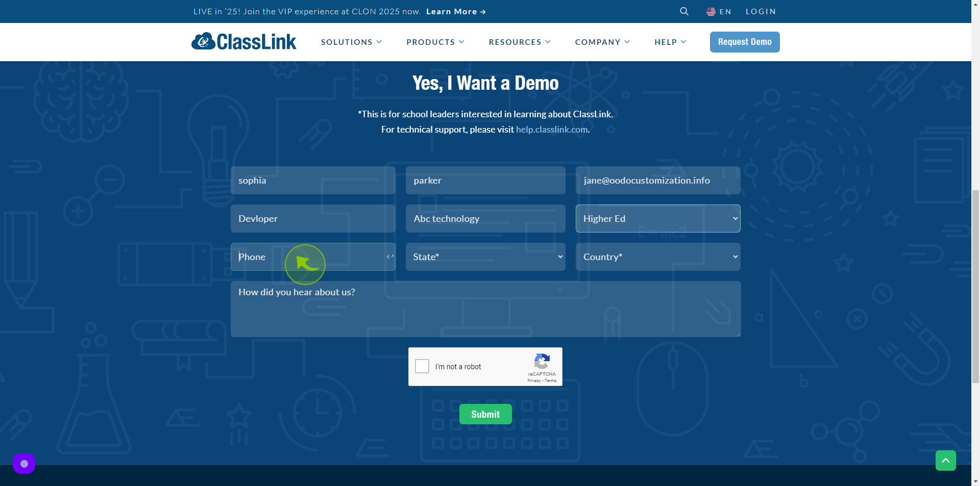Click the last name field containing parker
Image resolution: width=980 pixels, height=486 pixels.
[x=485, y=180]
